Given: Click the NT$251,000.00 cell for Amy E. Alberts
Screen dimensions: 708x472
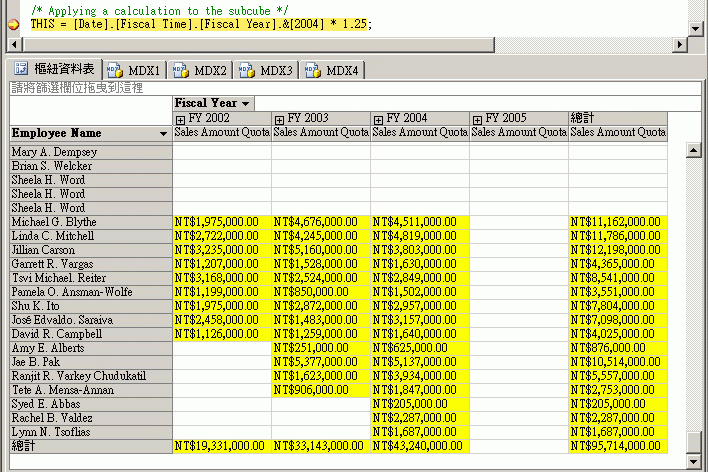Looking at the screenshot, I should tap(321, 348).
